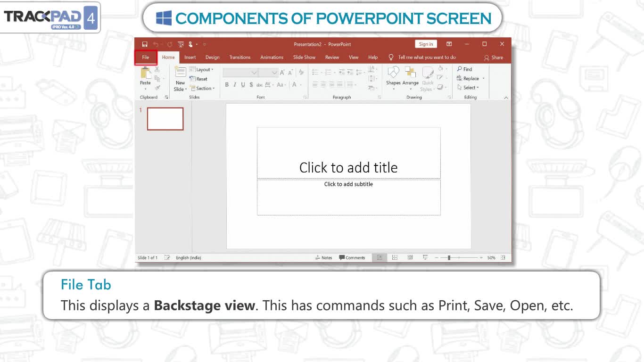
Task: Click the Shape Fill paint bucket icon
Action: 441,69
